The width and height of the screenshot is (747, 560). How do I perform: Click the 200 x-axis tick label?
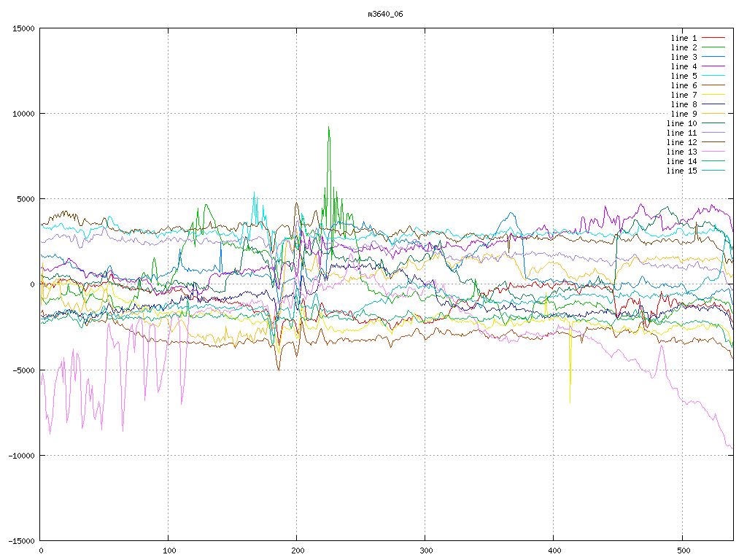point(297,551)
